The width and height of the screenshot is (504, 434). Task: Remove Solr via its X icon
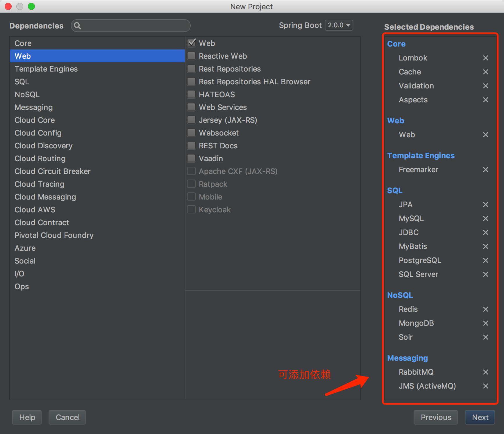[x=485, y=337]
